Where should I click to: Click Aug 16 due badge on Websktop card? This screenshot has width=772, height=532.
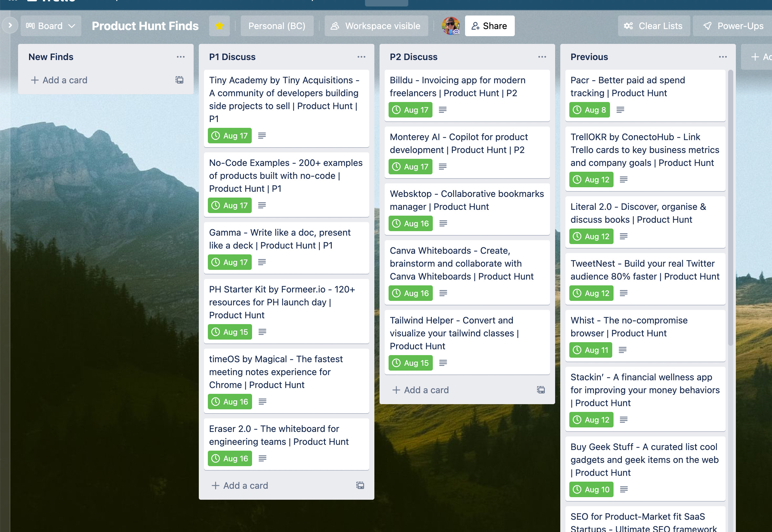pyautogui.click(x=411, y=223)
